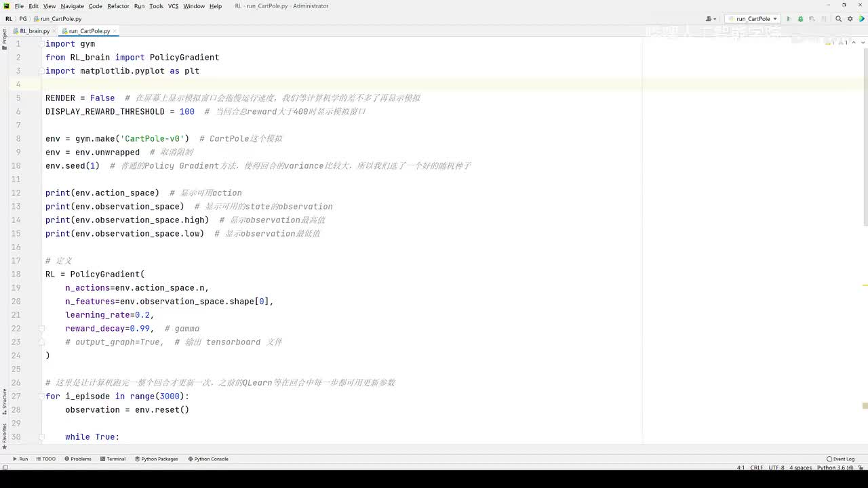Open the Python Console tool window
Screen dimensions: 868x488
click(208, 459)
